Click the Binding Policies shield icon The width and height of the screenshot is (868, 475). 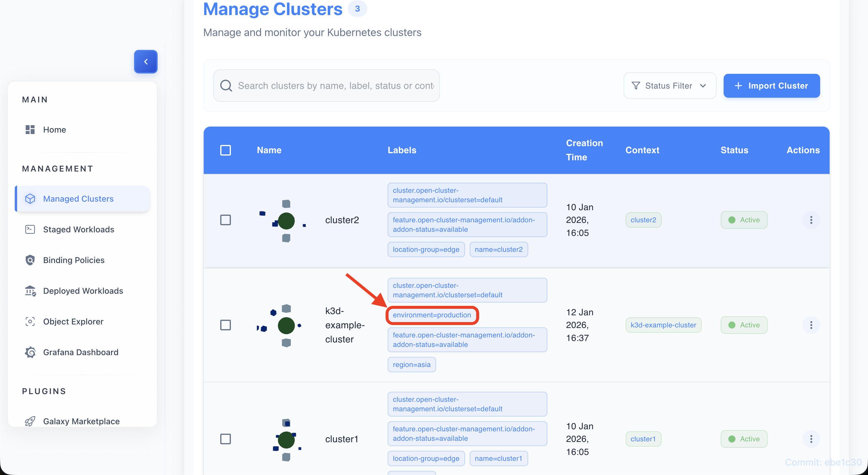coord(30,260)
